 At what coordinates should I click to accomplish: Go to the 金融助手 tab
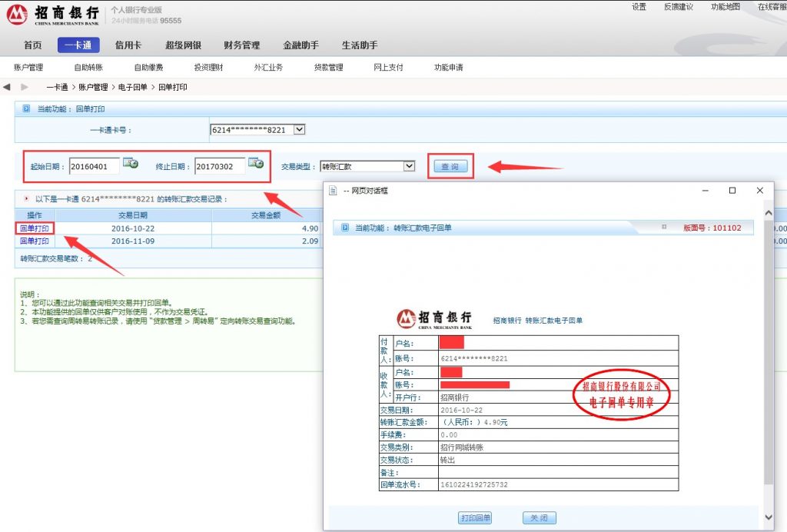pos(301,45)
